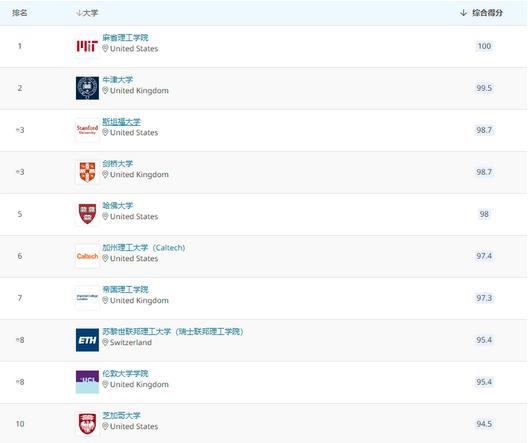This screenshot has height=443, width=528.
Task: Click rank number 1
Action: pyautogui.click(x=20, y=46)
